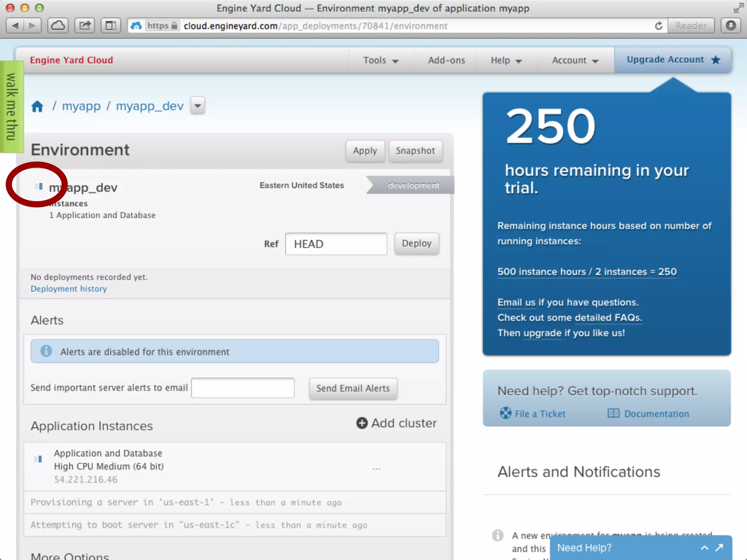Click the home icon in breadcrumb
The width and height of the screenshot is (747, 560).
tap(37, 106)
